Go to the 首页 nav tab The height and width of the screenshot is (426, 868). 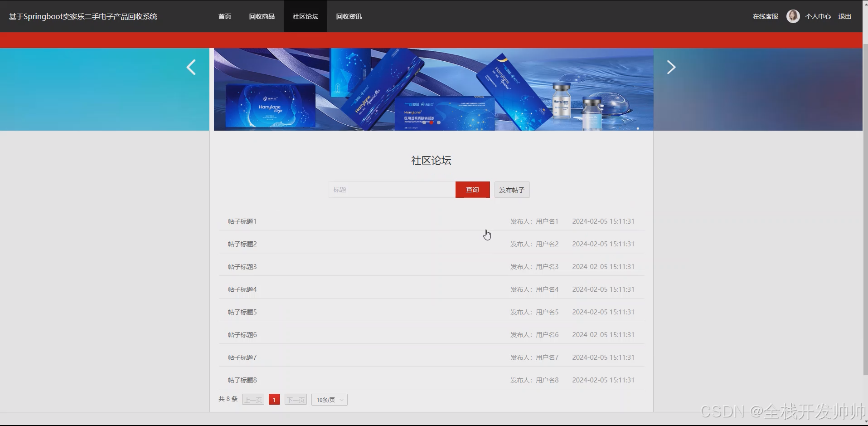pyautogui.click(x=225, y=16)
